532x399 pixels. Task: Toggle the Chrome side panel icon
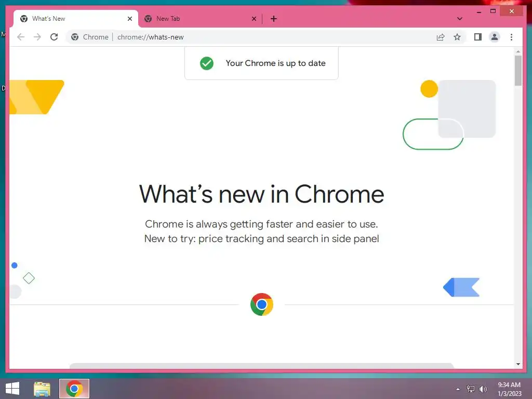[478, 37]
